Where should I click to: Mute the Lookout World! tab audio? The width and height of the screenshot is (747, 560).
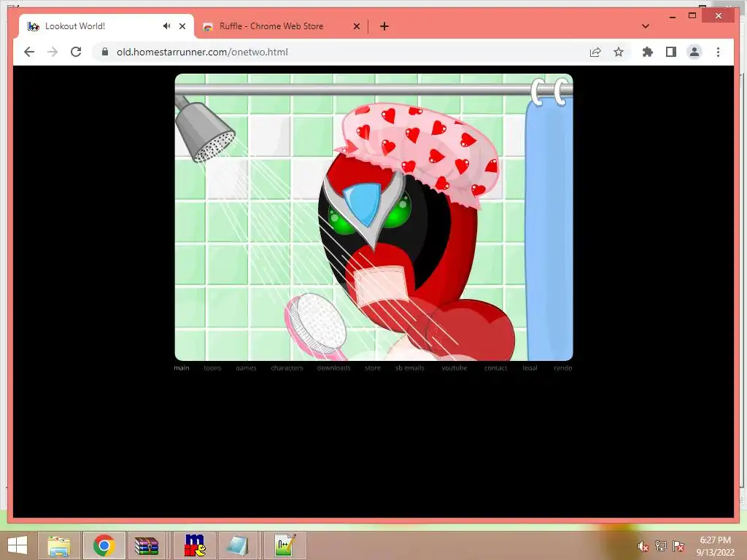pos(166,26)
